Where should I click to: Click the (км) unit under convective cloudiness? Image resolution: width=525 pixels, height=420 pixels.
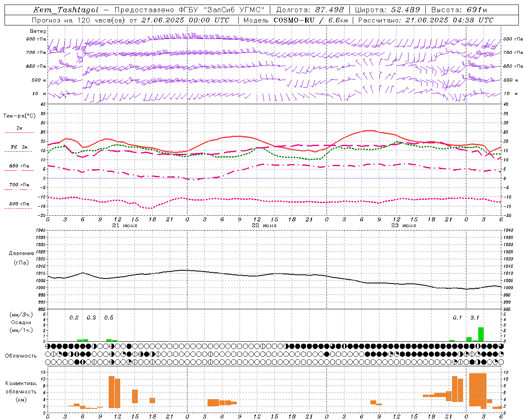tap(21, 399)
